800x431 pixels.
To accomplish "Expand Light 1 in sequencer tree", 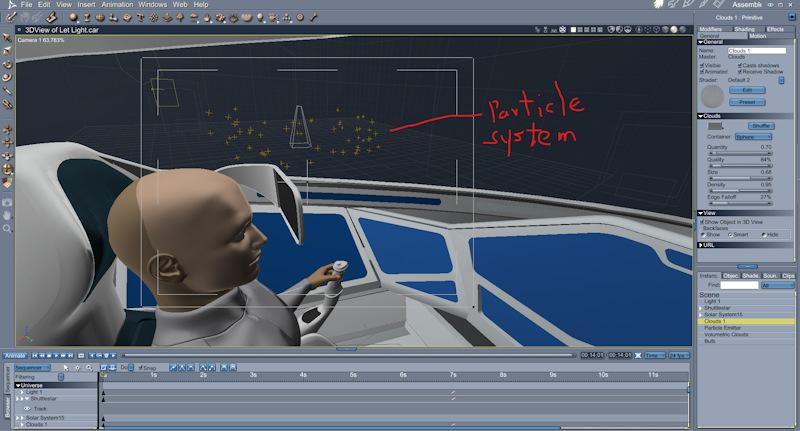I will 22,392.
